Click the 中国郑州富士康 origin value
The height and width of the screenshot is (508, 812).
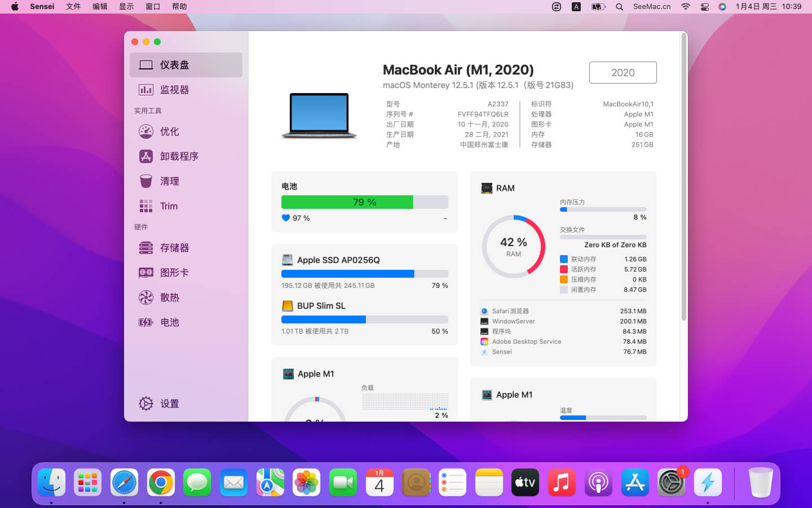(484, 144)
